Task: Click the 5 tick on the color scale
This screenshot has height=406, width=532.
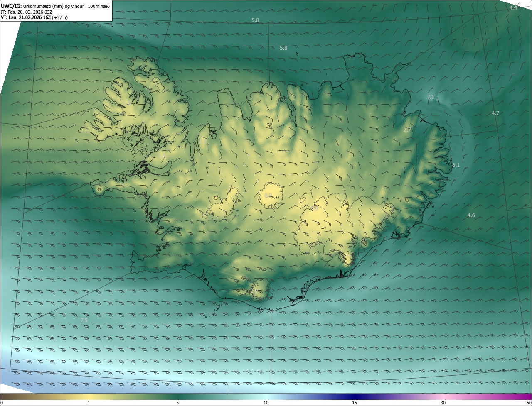Action: (177, 403)
